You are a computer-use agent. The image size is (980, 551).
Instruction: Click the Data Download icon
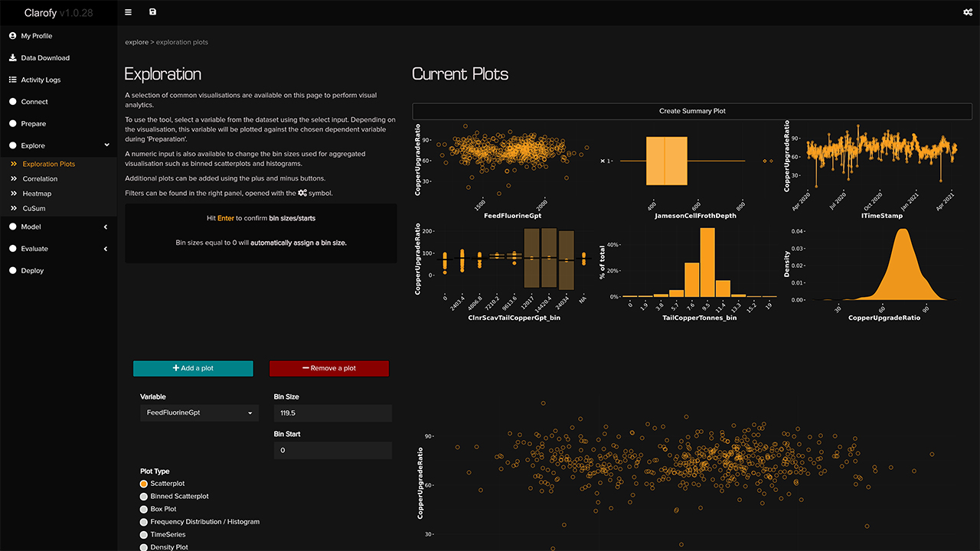(x=13, y=58)
